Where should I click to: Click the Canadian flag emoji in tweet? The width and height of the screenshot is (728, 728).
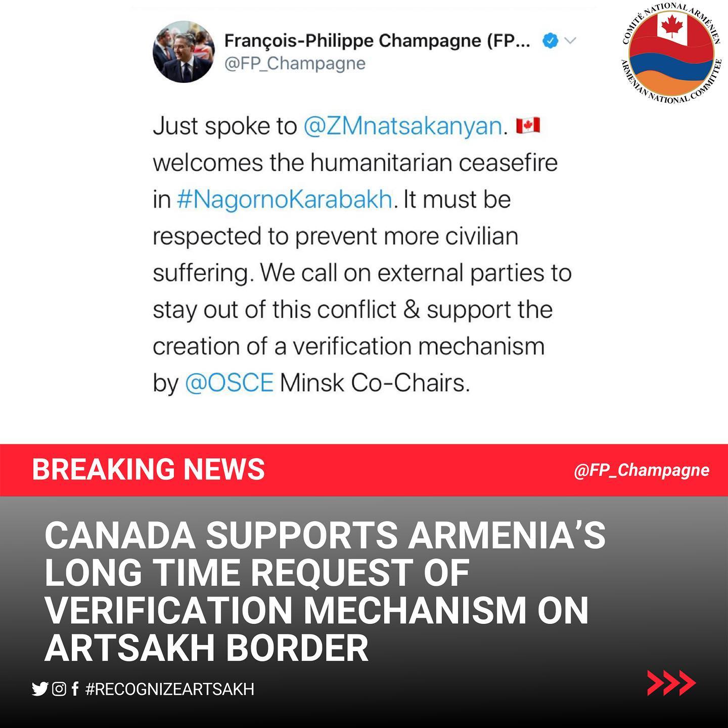[528, 125]
